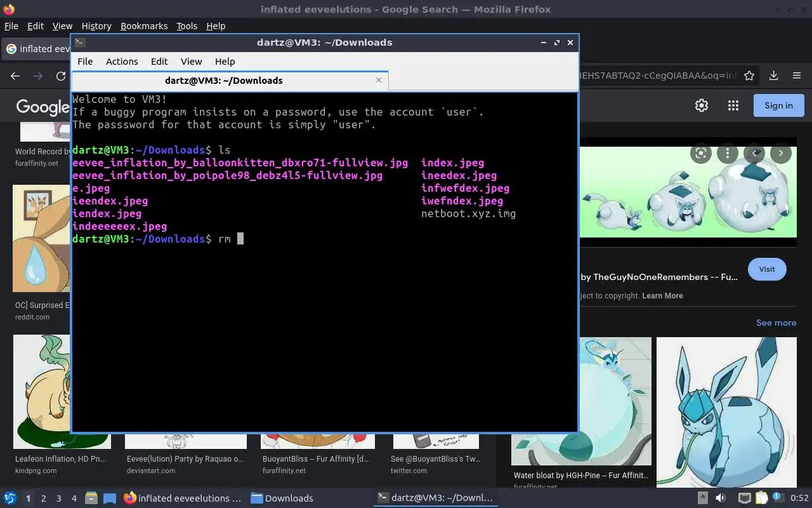This screenshot has height=508, width=812.
Task: Open the volume control in system tray
Action: click(721, 498)
